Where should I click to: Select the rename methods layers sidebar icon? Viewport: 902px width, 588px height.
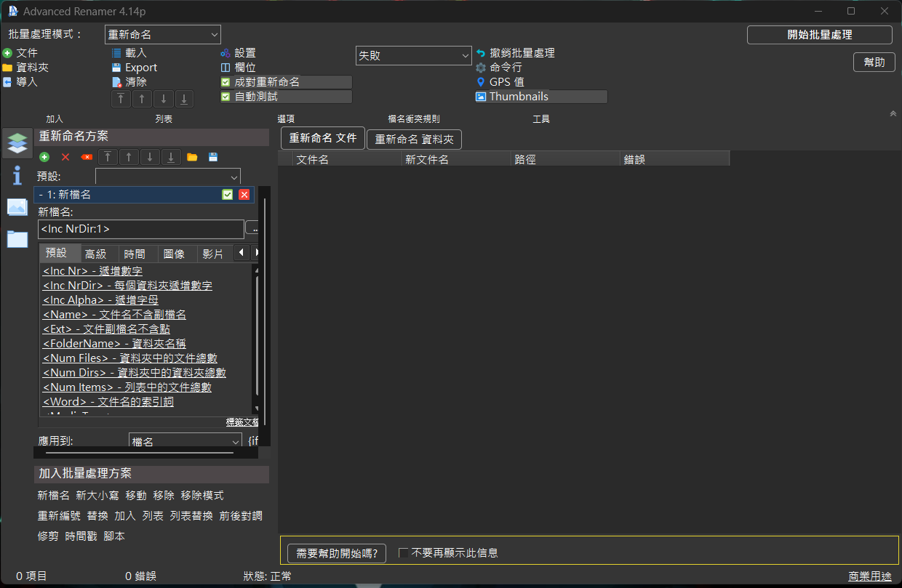pyautogui.click(x=17, y=143)
